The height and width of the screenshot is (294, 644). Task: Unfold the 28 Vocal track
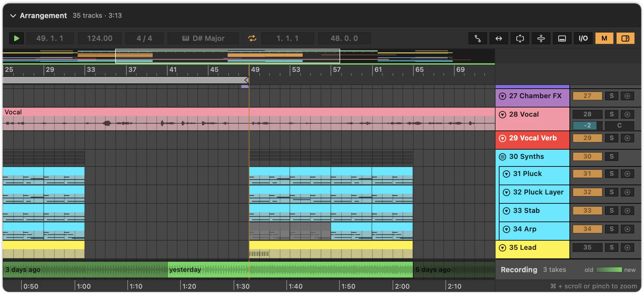tap(502, 114)
